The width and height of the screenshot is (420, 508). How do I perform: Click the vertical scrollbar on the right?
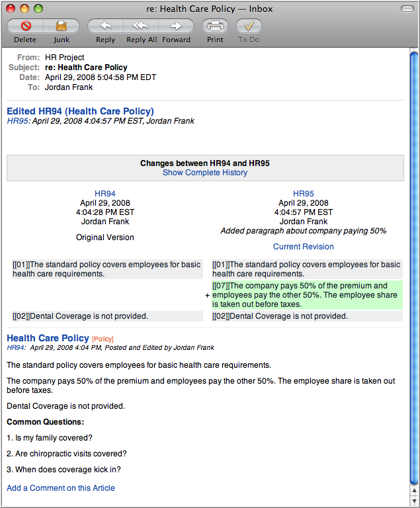coord(414,265)
